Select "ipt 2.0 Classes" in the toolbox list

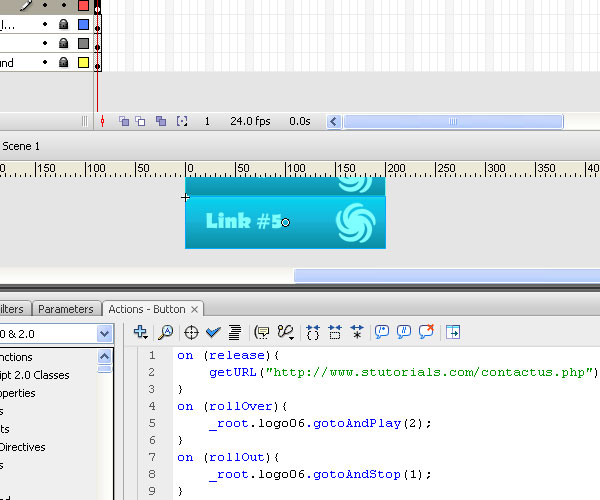click(34, 375)
